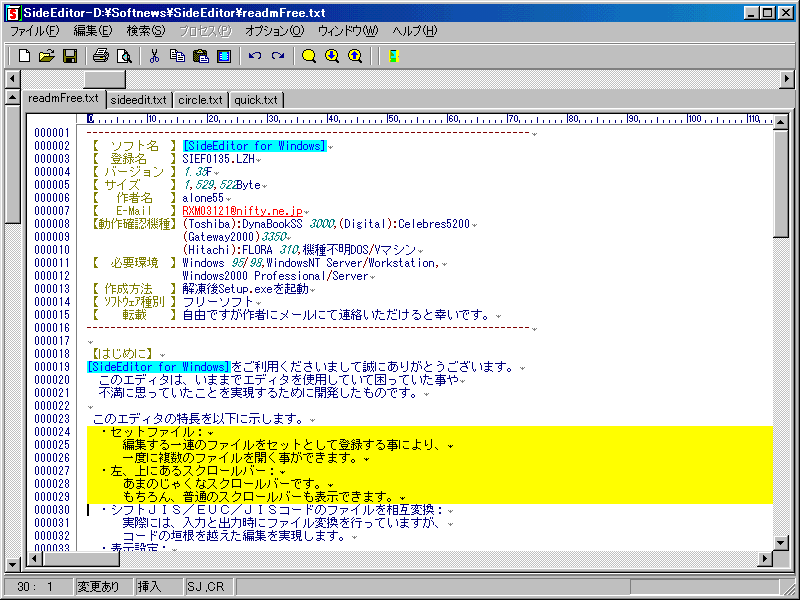The height and width of the screenshot is (600, 800).
Task: Click the 解凍後Setup.exeを起動 text
Action: click(x=245, y=289)
